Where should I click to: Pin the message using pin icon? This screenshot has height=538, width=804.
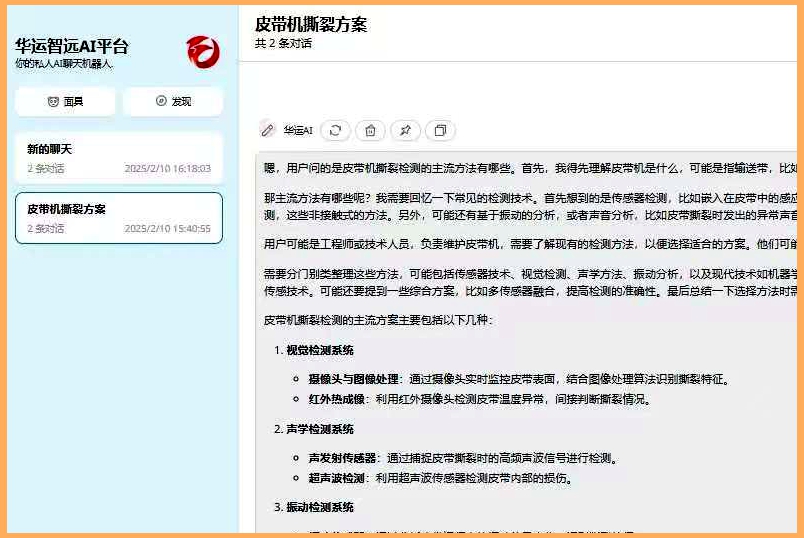click(405, 130)
